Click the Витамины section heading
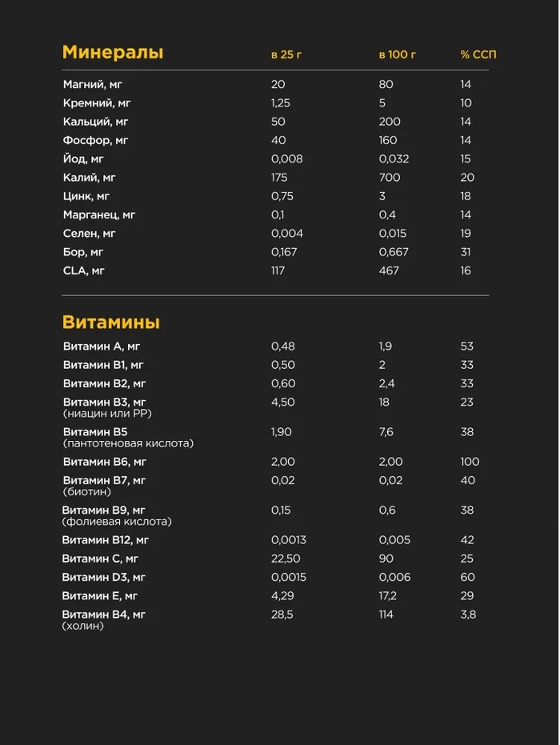 pyautogui.click(x=111, y=322)
